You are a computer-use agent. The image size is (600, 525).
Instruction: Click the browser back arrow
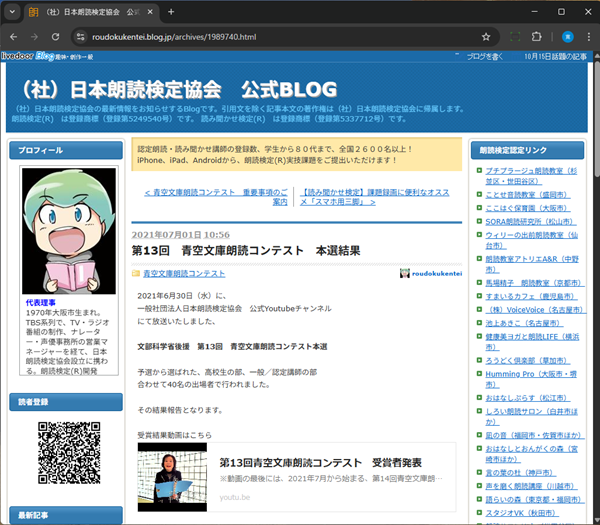click(x=14, y=37)
